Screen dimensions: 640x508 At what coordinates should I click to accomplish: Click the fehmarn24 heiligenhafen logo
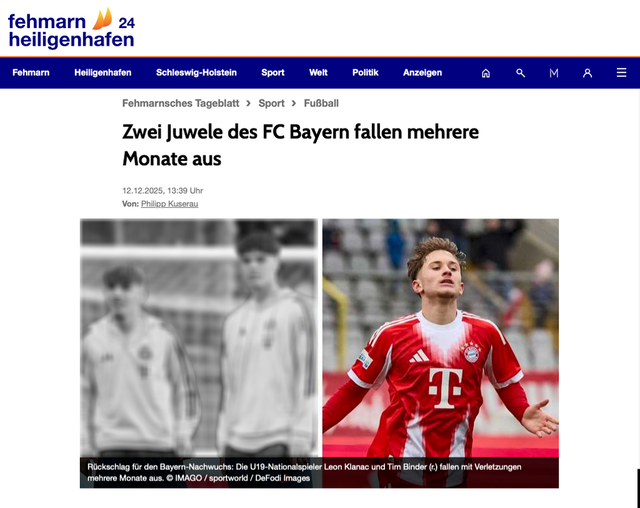[x=71, y=29]
